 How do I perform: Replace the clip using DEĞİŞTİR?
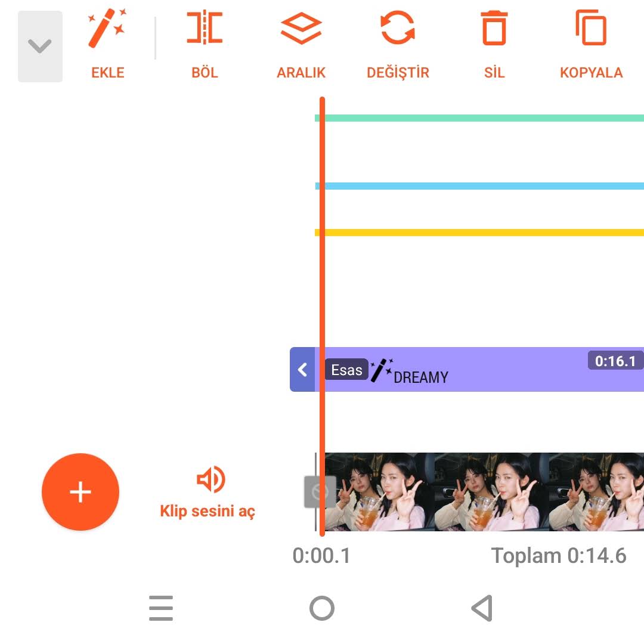(x=398, y=44)
